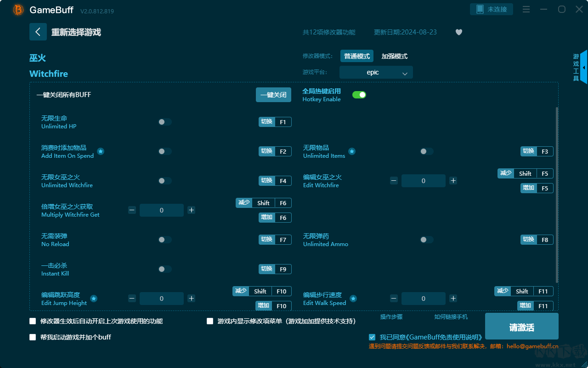Image resolution: width=588 pixels, height=368 pixels.
Task: Open the 操作步骤 operation steps link
Action: point(391,317)
